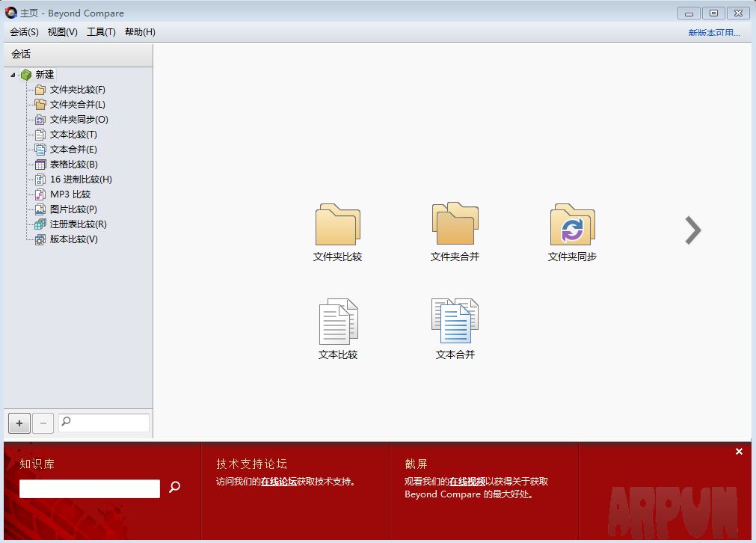Image resolution: width=756 pixels, height=543 pixels.
Task: Minimize the Beyond Compare window
Action: tap(689, 13)
